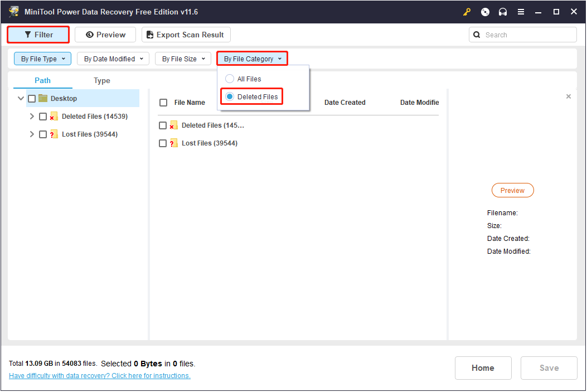Expand the Deleted Files tree node
This screenshot has width=587, height=392.
[32, 116]
